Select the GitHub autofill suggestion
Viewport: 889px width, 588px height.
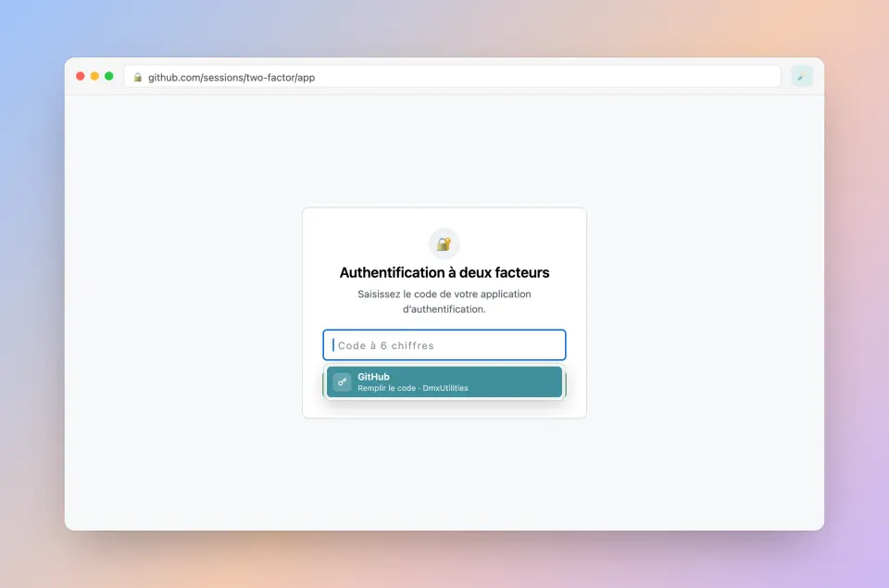tap(444, 382)
